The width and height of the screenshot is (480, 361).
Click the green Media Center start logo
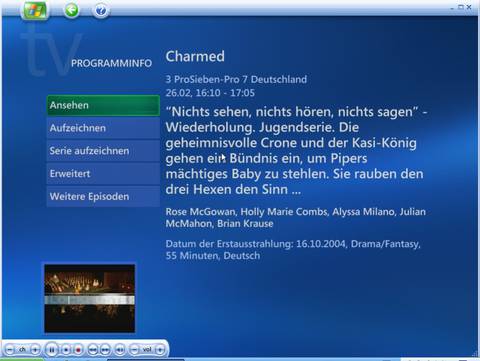tap(34, 10)
